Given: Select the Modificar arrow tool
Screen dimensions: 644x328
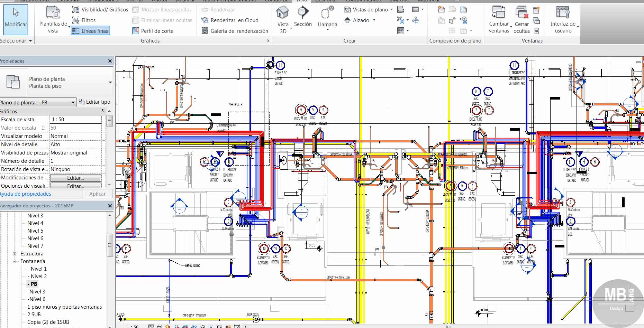Looking at the screenshot, I should pyautogui.click(x=16, y=19).
